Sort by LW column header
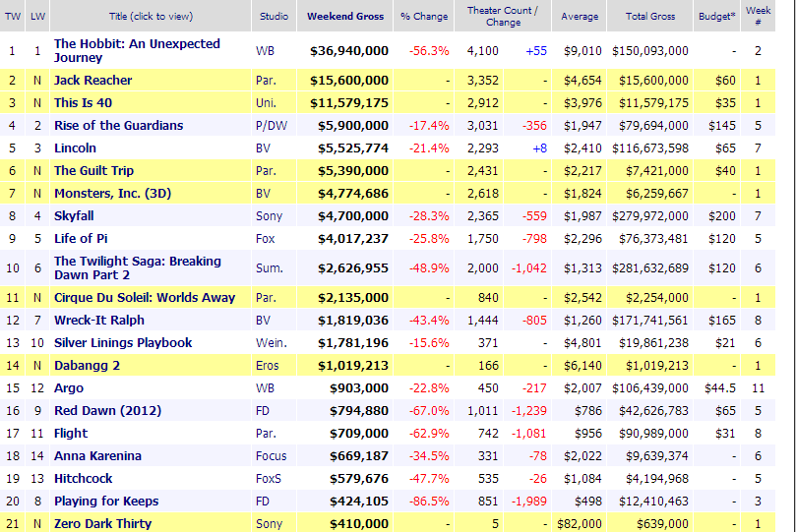The height and width of the screenshot is (532, 796). [37, 17]
